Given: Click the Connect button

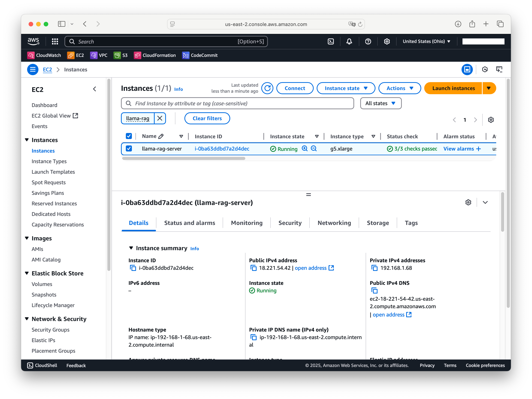Looking at the screenshot, I should [x=295, y=88].
